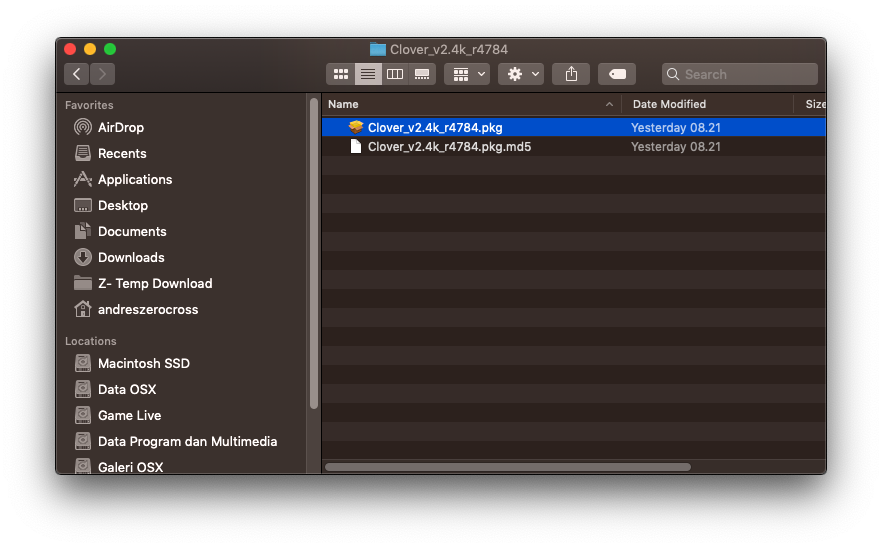Switch to column view
The height and width of the screenshot is (548, 882).
pos(395,74)
